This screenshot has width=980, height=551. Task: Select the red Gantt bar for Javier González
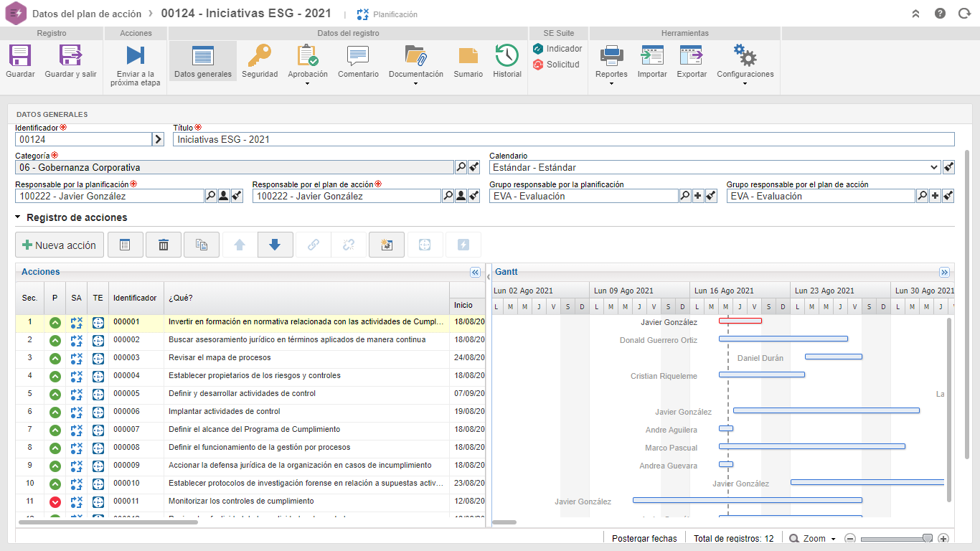point(740,321)
